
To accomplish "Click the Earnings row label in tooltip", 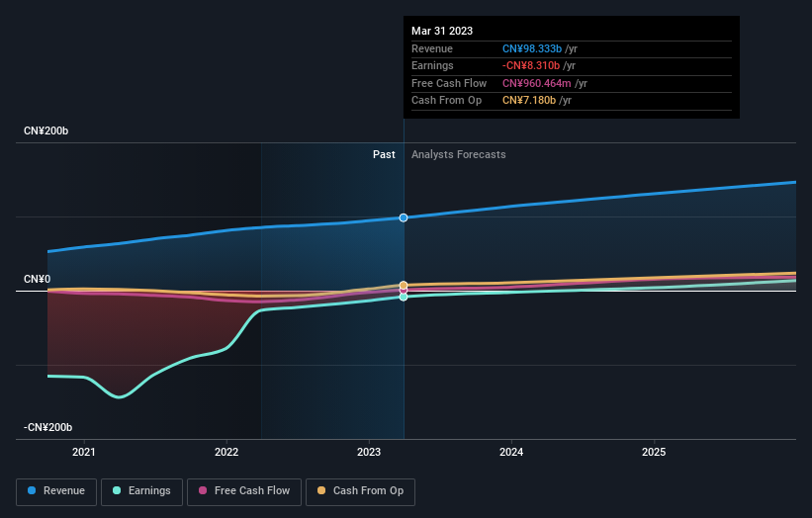I will pyautogui.click(x=432, y=65).
